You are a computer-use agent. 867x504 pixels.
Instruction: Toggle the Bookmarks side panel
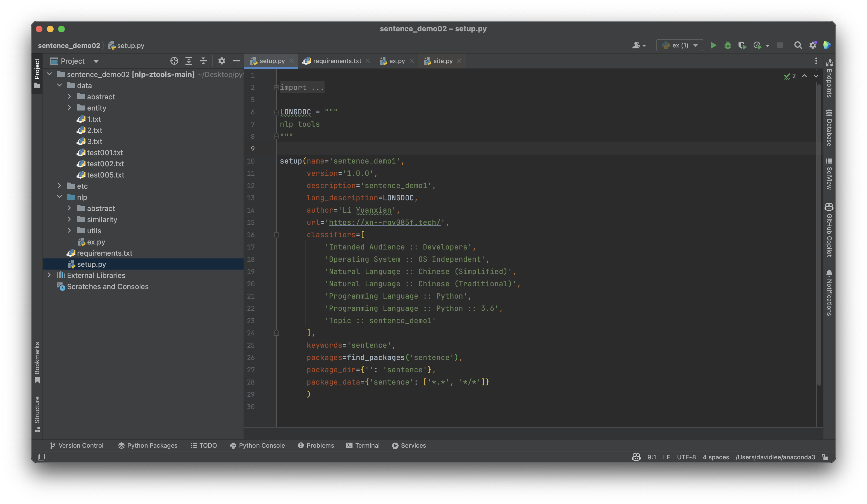pyautogui.click(x=37, y=362)
